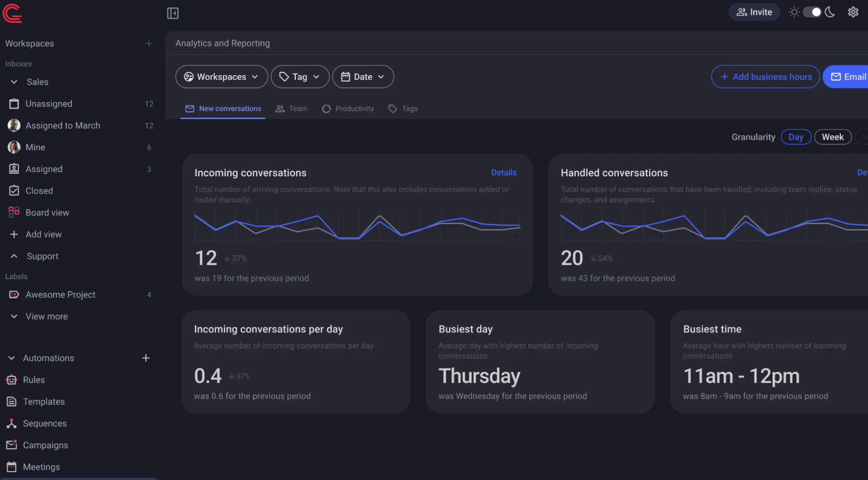The height and width of the screenshot is (480, 868).
Task: Open the settings gear
Action: click(x=853, y=12)
